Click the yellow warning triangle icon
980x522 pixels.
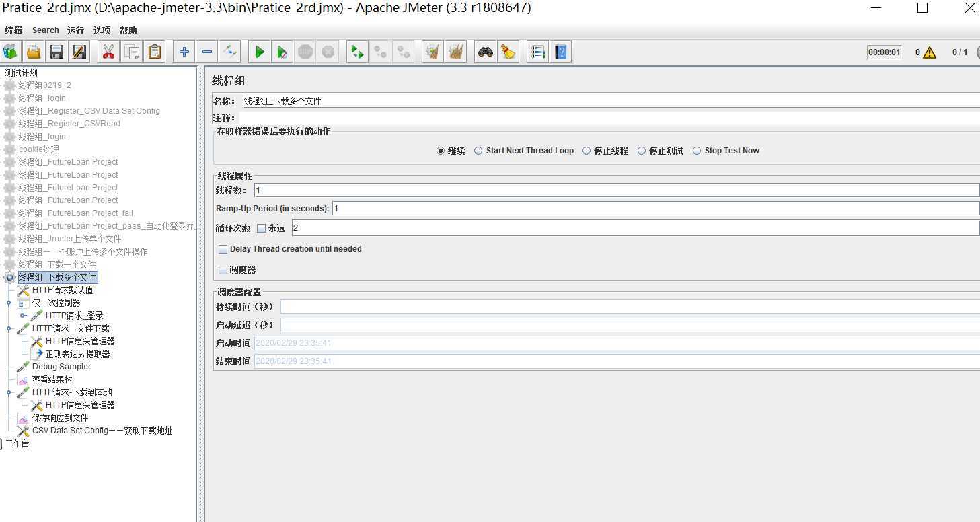click(x=930, y=52)
